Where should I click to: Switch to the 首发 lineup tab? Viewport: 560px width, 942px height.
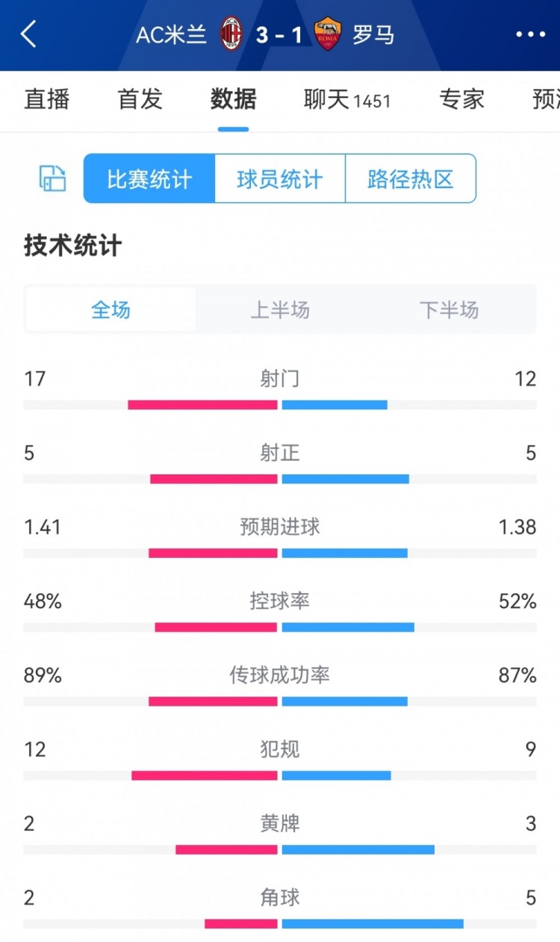point(139,101)
